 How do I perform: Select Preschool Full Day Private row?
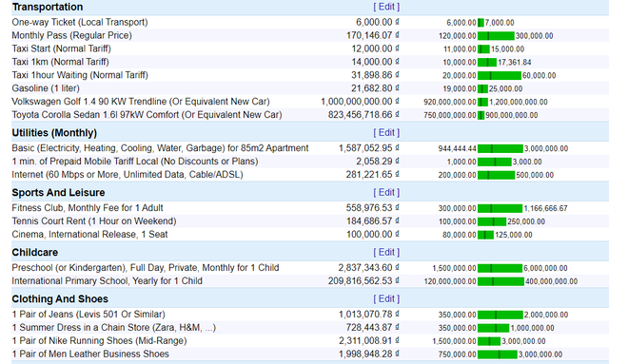(x=310, y=268)
